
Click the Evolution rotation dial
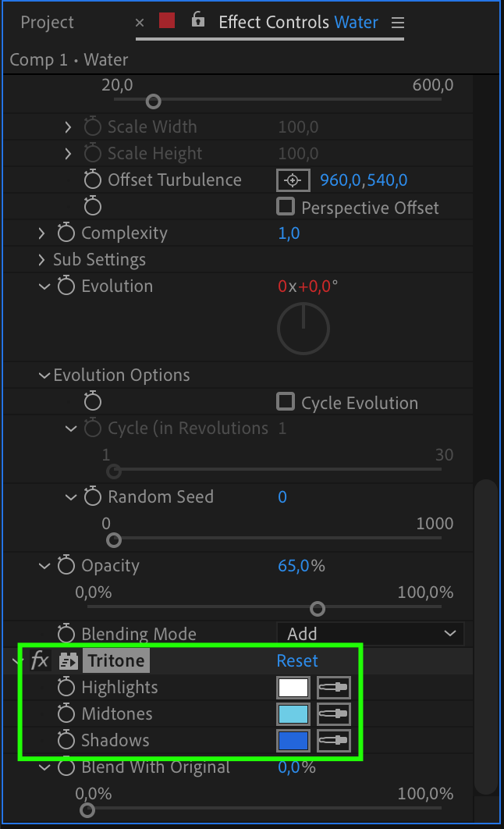pos(303,327)
